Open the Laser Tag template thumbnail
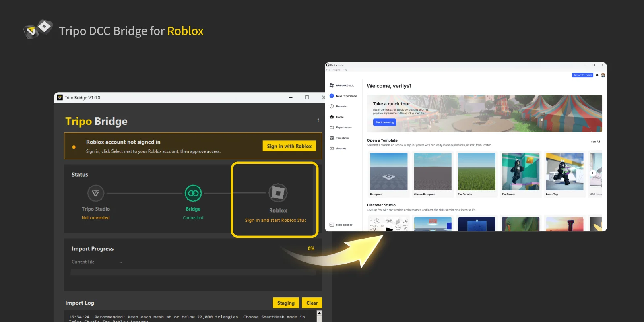 click(x=564, y=171)
